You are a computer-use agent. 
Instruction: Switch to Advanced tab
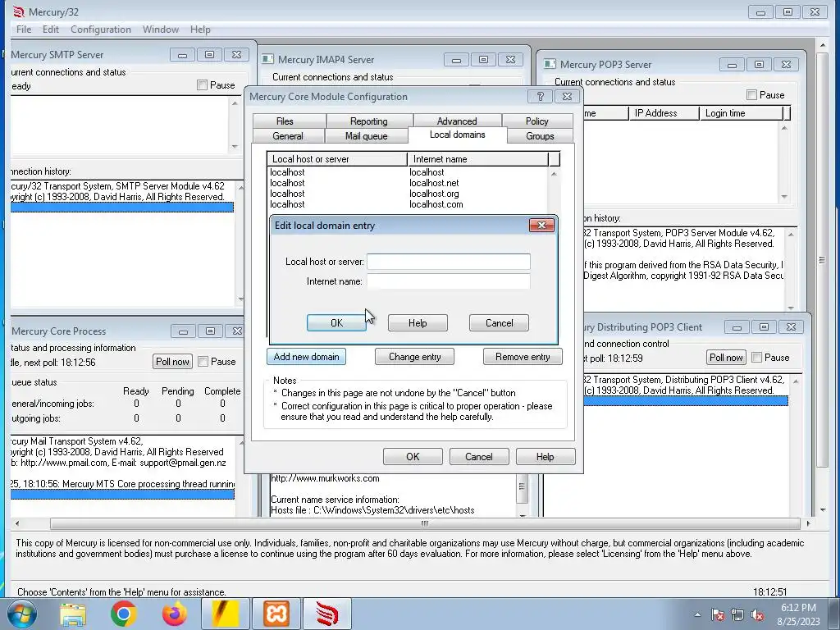coord(457,121)
